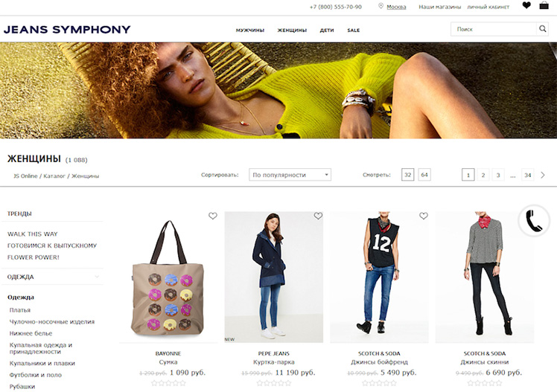Rate the Bayonne bag with stars
557x392 pixels.
pyautogui.click(x=168, y=383)
